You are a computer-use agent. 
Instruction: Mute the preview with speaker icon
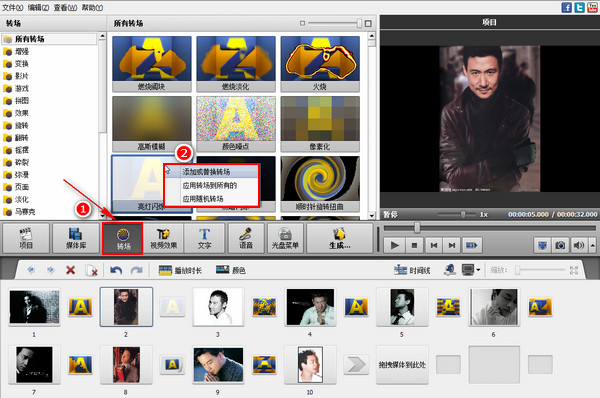tap(579, 245)
